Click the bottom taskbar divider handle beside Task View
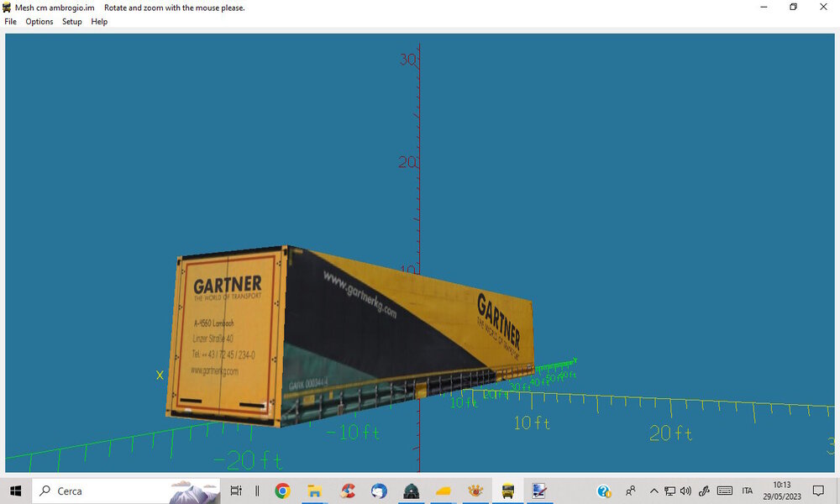Viewport: 840px width, 504px height. point(257,491)
